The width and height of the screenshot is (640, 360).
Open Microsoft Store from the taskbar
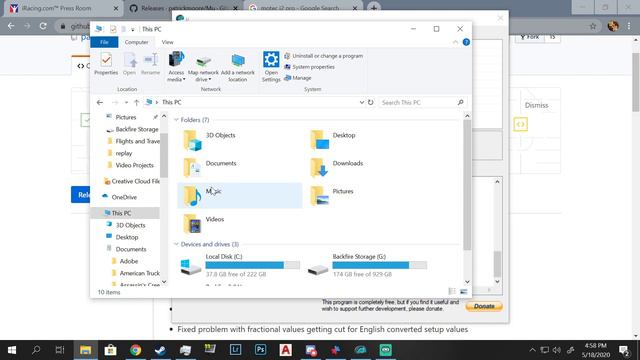point(110,350)
